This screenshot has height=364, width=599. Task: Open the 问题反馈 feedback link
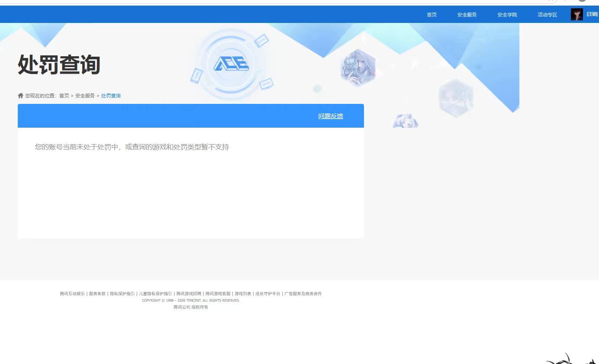(330, 116)
